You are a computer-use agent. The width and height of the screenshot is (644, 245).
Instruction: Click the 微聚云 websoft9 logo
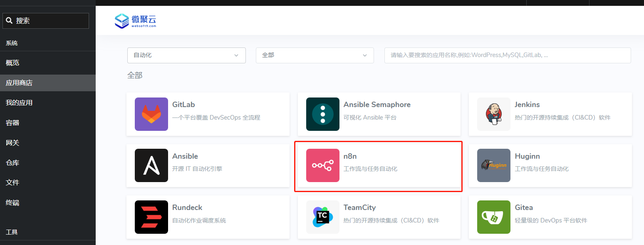[x=136, y=21]
